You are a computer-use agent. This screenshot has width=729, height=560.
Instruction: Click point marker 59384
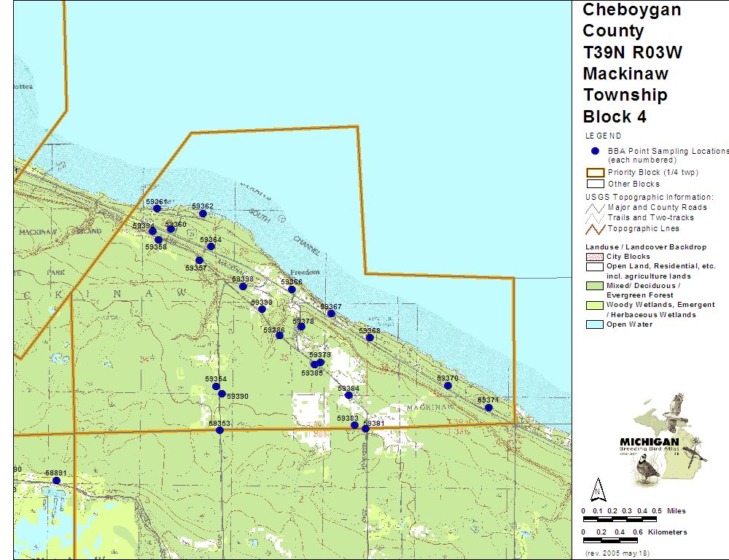point(348,395)
